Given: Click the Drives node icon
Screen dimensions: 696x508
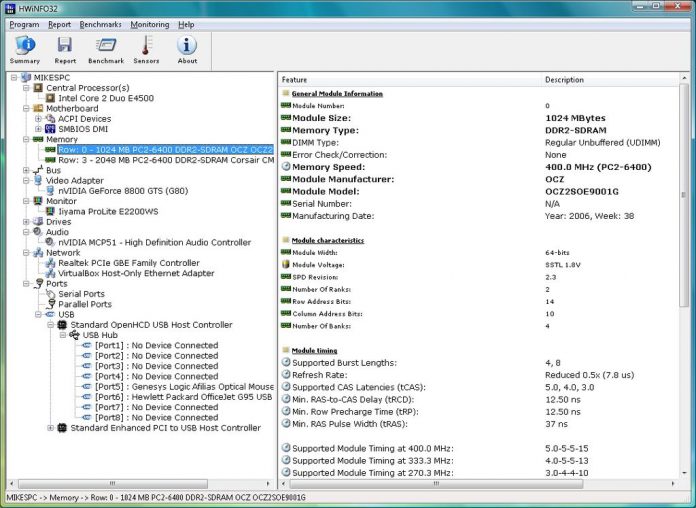Looking at the screenshot, I should click(39, 222).
